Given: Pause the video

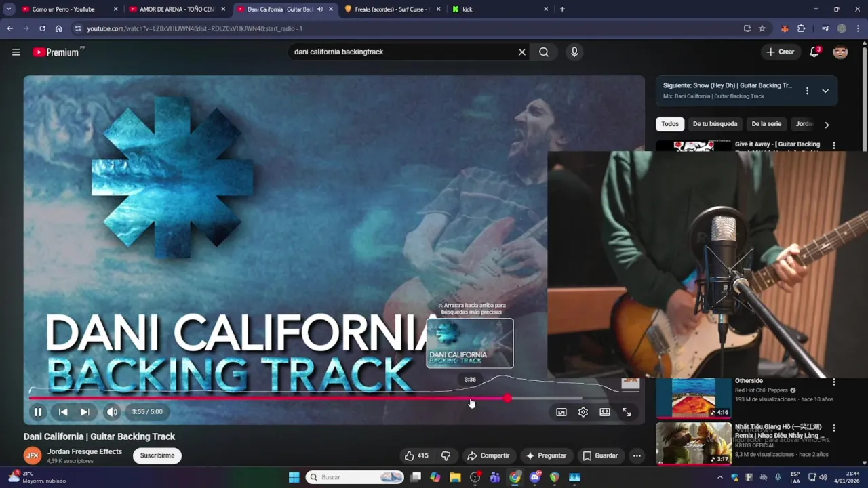Looking at the screenshot, I should point(38,412).
